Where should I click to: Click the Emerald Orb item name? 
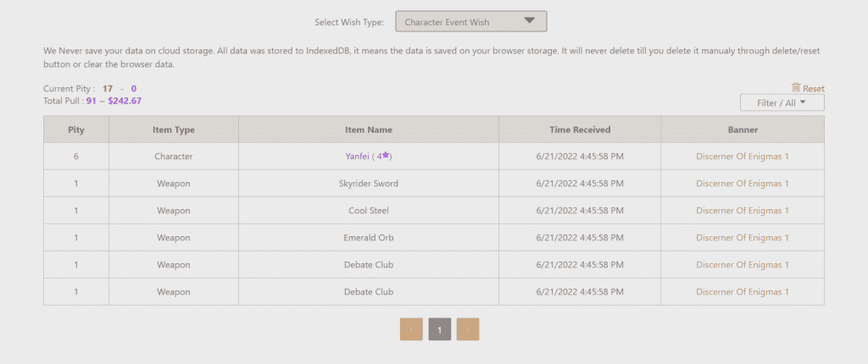tap(369, 238)
